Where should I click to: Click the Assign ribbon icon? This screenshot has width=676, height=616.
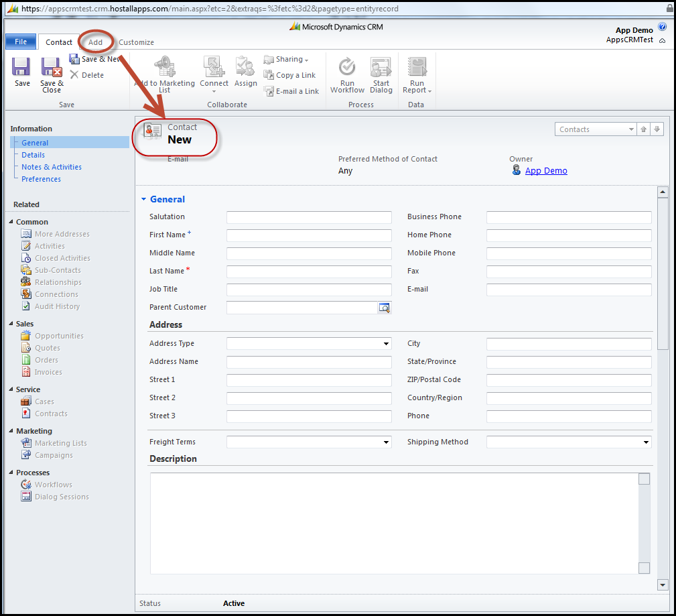(245, 67)
